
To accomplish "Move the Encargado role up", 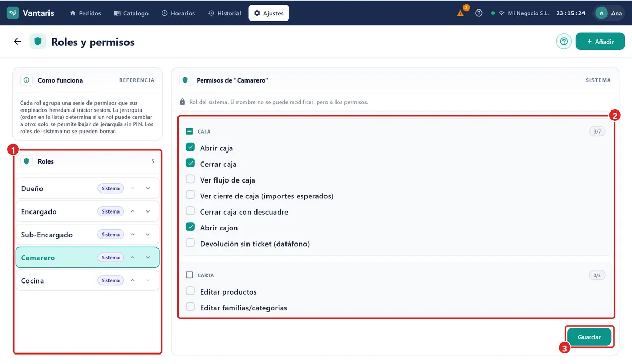I will click(x=133, y=211).
